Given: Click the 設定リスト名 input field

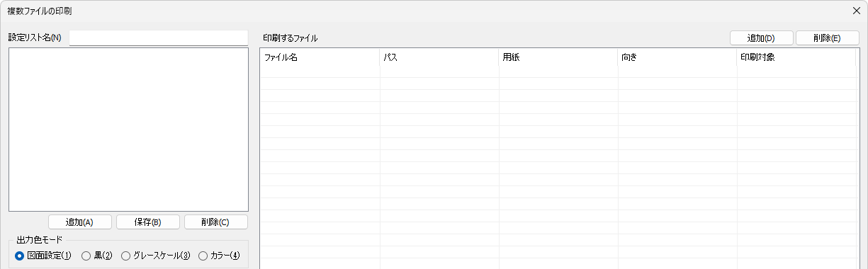Looking at the screenshot, I should (159, 38).
